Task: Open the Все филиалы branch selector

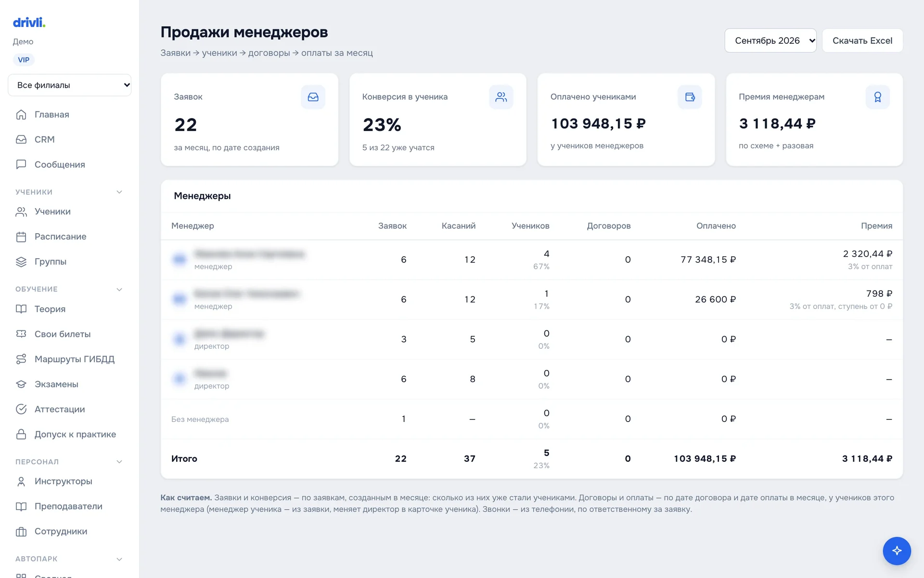Action: (x=70, y=85)
